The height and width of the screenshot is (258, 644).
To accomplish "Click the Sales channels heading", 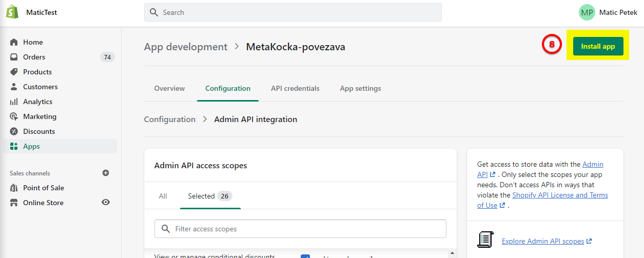I will (x=30, y=173).
